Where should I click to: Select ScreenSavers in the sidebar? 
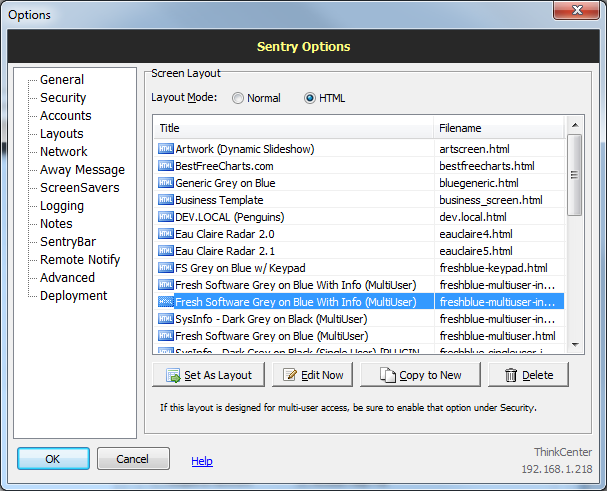click(79, 187)
